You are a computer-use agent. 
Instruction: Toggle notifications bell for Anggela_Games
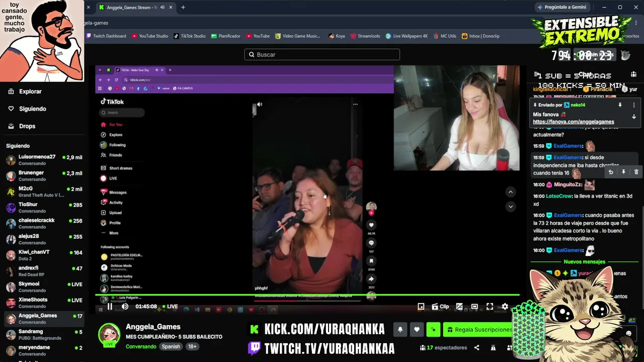click(400, 329)
